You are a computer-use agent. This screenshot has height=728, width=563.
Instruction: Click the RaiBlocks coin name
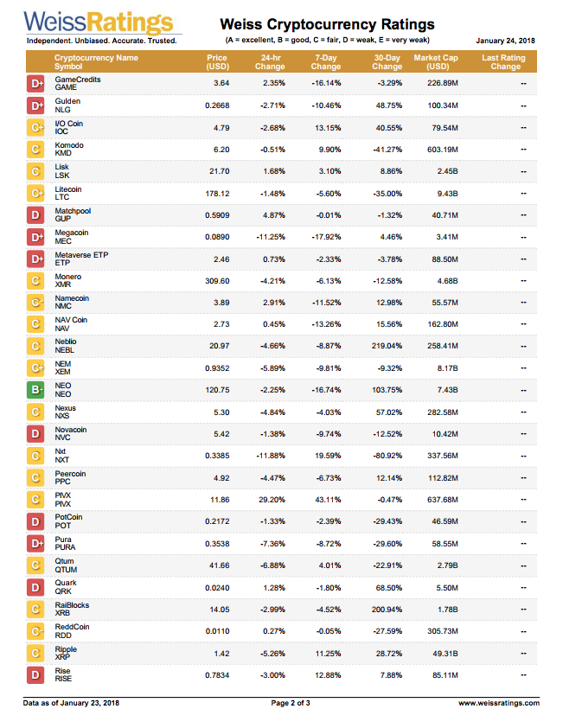(x=72, y=605)
